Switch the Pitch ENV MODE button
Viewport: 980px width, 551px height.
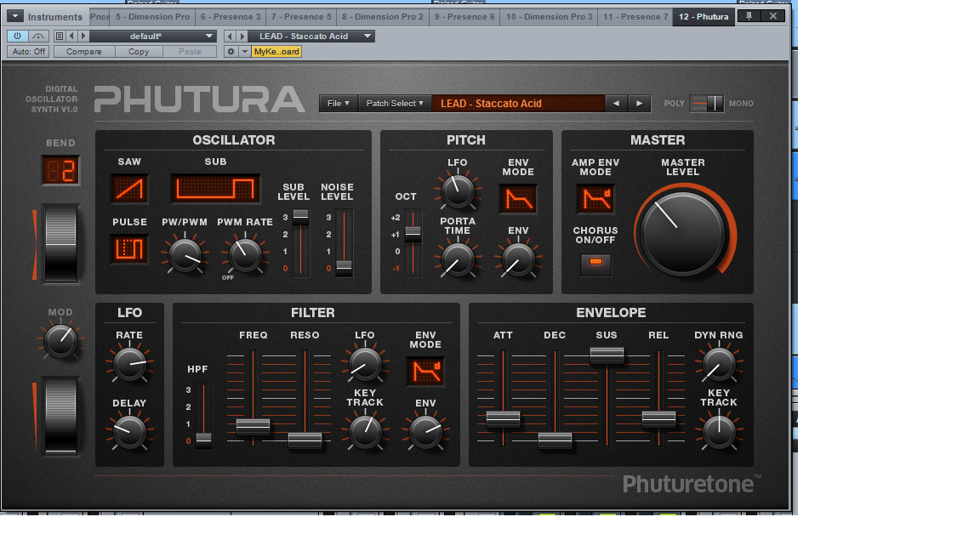518,199
